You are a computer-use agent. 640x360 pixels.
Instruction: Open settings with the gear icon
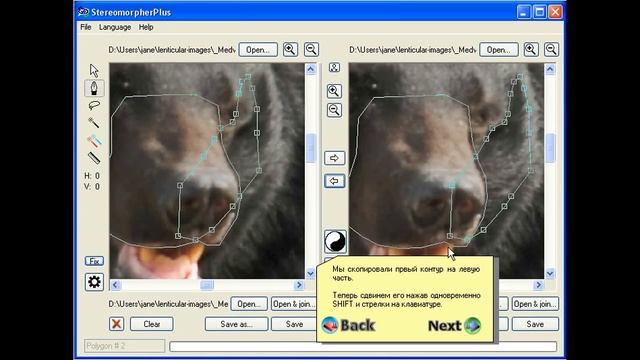click(94, 282)
